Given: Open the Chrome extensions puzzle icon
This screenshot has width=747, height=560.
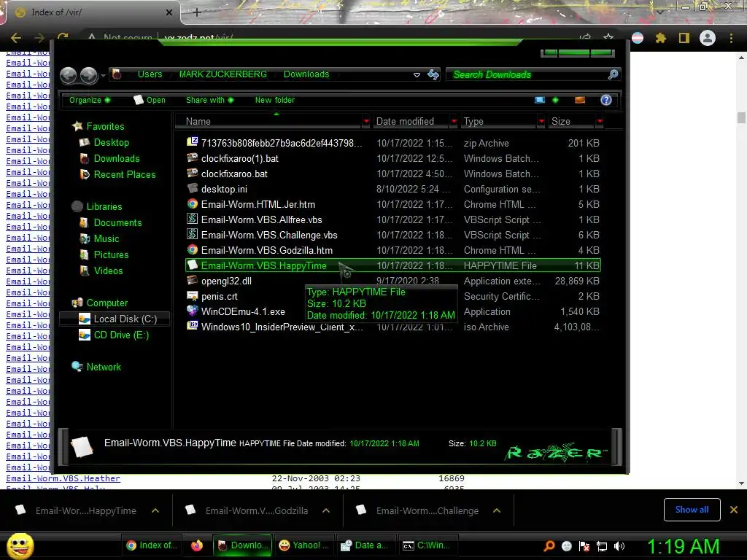Looking at the screenshot, I should pos(660,38).
